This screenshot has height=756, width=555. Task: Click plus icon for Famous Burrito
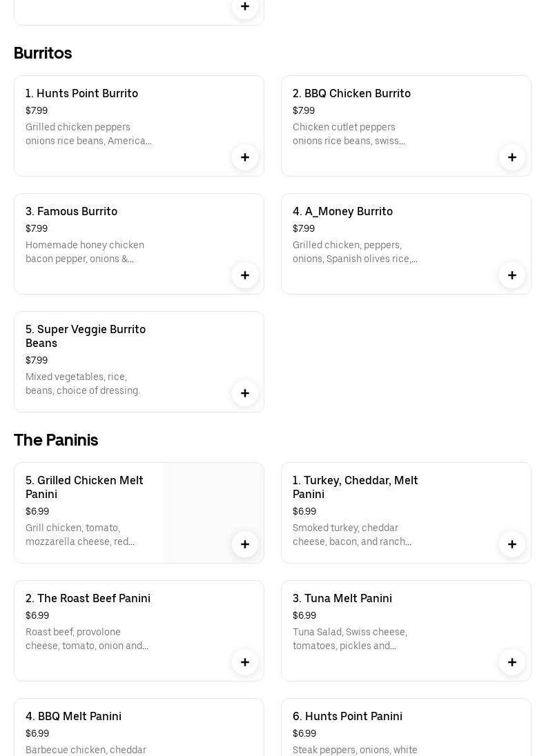pyautogui.click(x=245, y=275)
